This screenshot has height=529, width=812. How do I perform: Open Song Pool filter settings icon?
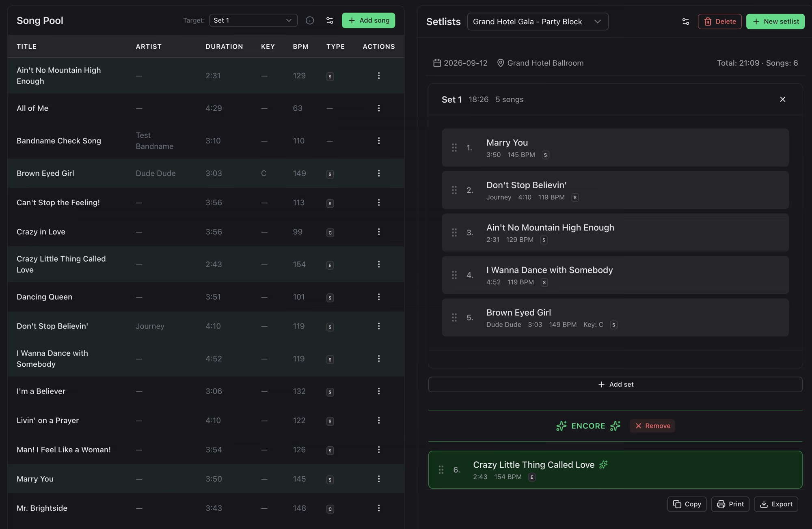[x=330, y=20]
